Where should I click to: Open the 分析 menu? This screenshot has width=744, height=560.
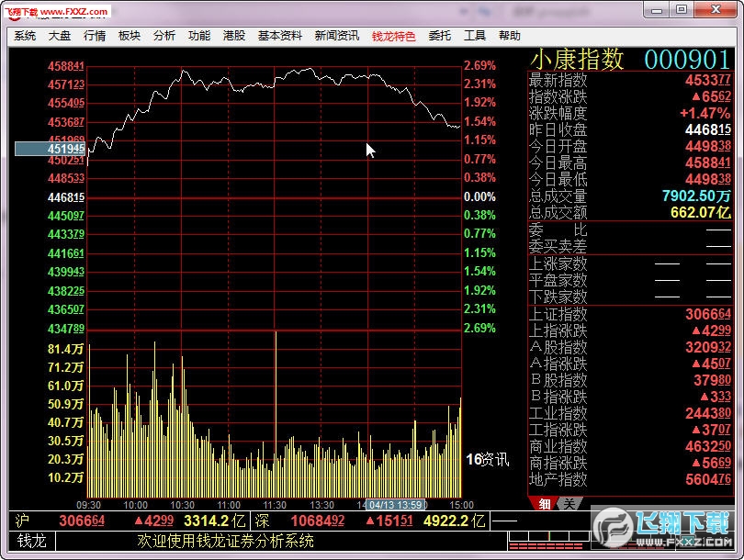coord(163,35)
